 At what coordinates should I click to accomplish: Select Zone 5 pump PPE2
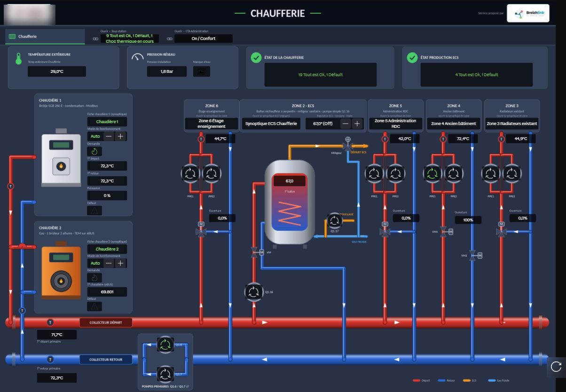pos(395,173)
